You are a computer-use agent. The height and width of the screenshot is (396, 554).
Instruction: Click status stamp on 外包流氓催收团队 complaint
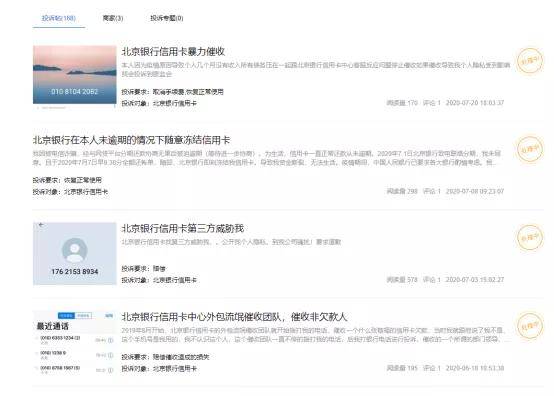click(x=530, y=326)
